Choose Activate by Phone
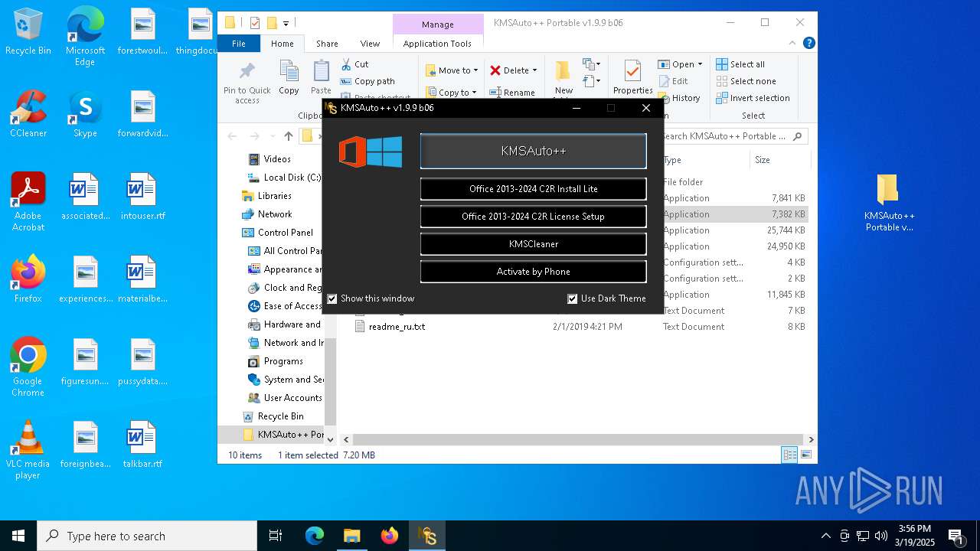The width and height of the screenshot is (980, 551). click(533, 272)
